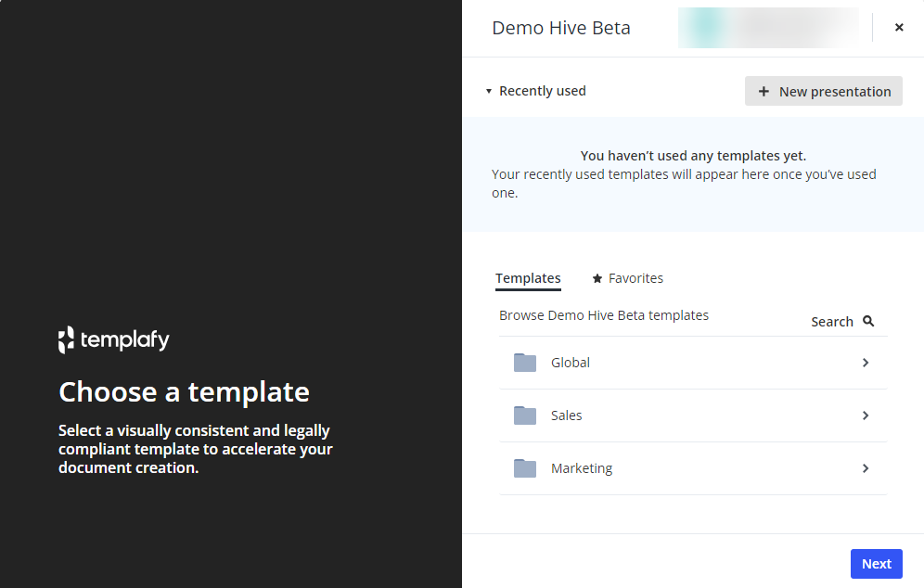Screen dimensions: 924x588
Task: Collapse the Recently used section triangle
Action: click(489, 91)
